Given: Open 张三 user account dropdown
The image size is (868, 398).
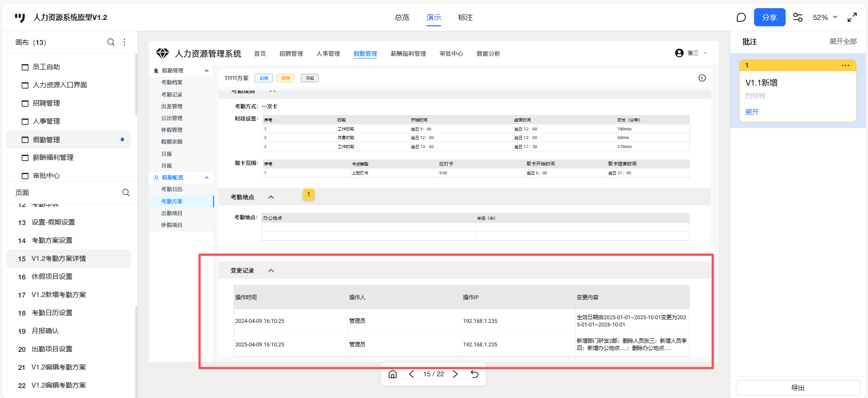Looking at the screenshot, I should click(x=691, y=53).
